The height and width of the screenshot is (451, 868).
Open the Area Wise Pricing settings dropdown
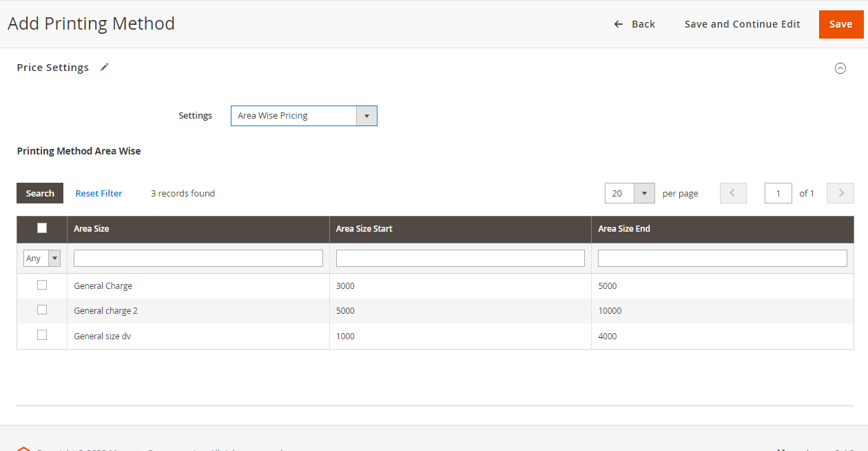coord(304,116)
